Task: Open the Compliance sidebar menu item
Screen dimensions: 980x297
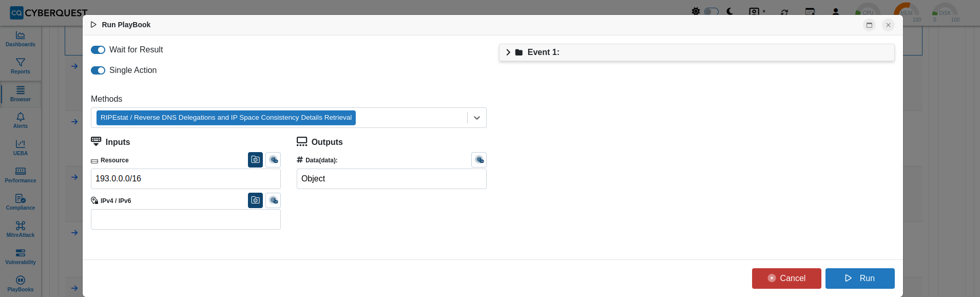Action: click(x=21, y=202)
